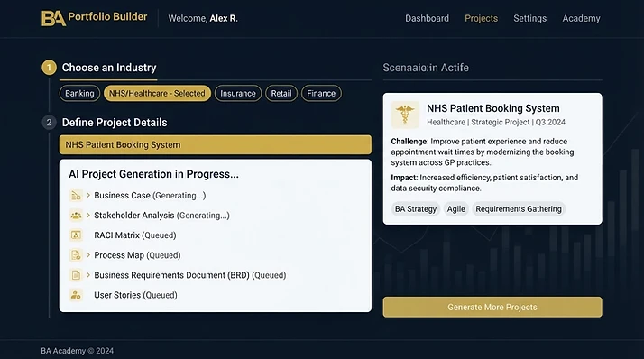
Task: Click the Process Map icon
Action: tap(76, 255)
